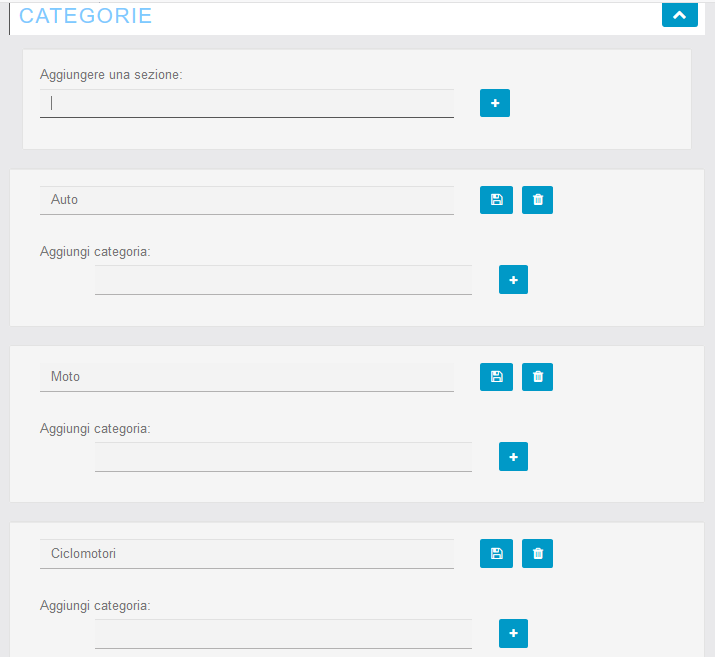Add a category to the Auto section
The width and height of the screenshot is (715, 657).
click(x=513, y=279)
